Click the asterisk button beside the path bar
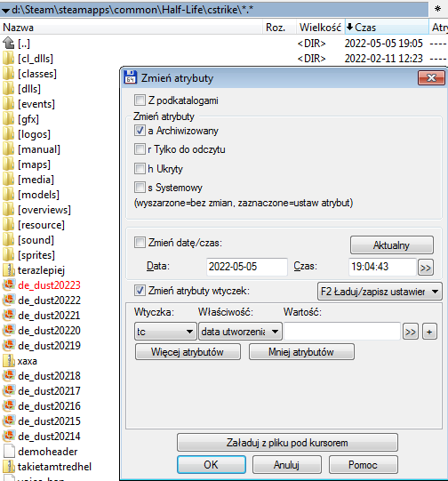The width and height of the screenshot is (448, 481). (437, 9)
